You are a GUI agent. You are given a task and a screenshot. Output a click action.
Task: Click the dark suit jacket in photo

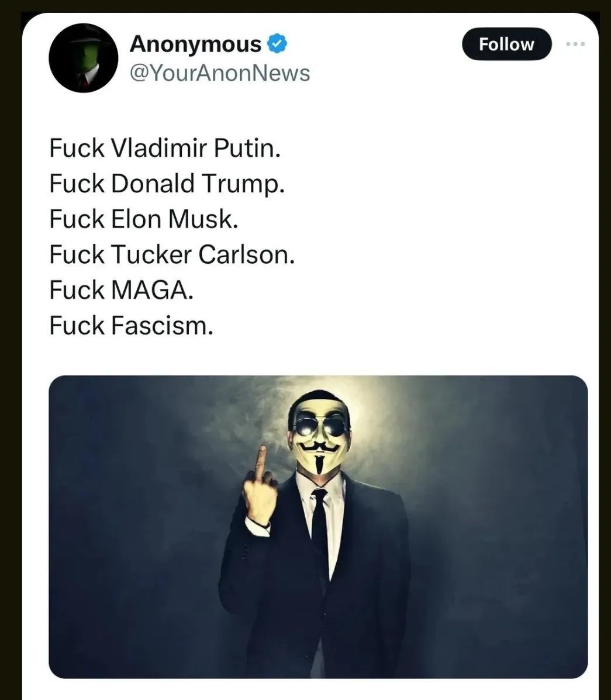pyautogui.click(x=315, y=580)
